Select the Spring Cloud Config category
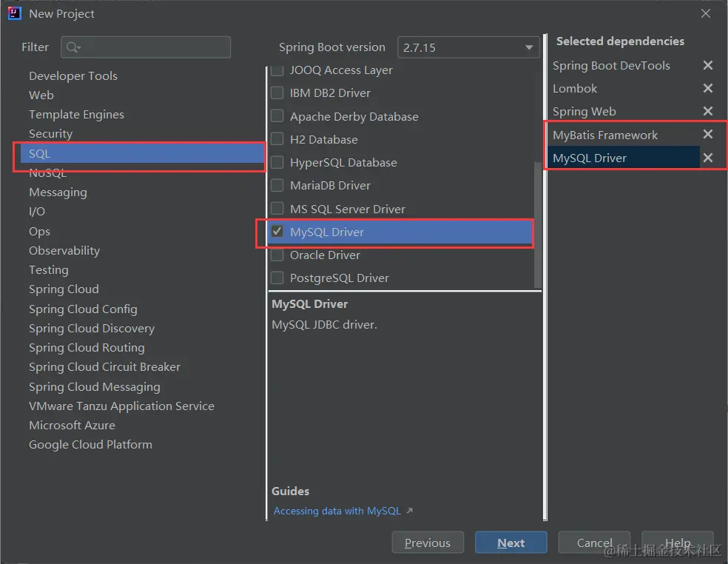This screenshot has height=564, width=728. [83, 309]
